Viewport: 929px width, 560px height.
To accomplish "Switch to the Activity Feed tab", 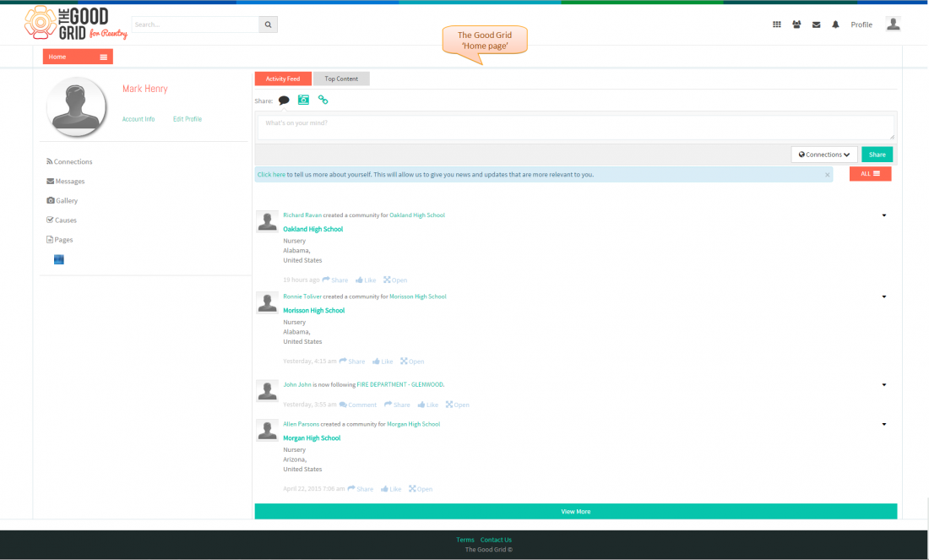I will tap(283, 79).
